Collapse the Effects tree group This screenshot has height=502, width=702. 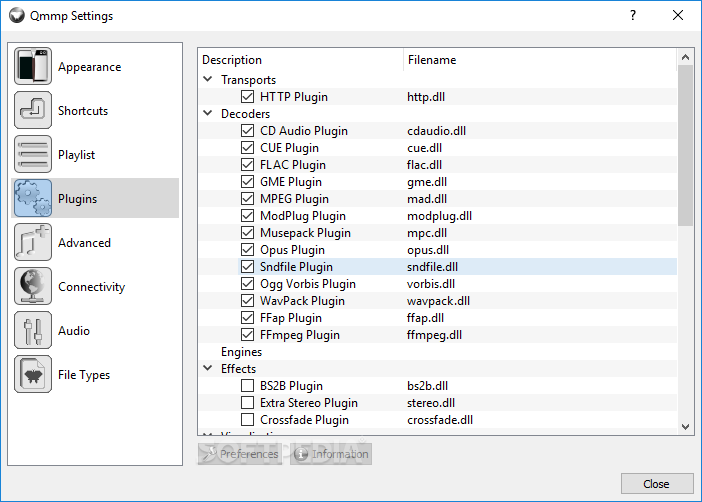click(208, 369)
